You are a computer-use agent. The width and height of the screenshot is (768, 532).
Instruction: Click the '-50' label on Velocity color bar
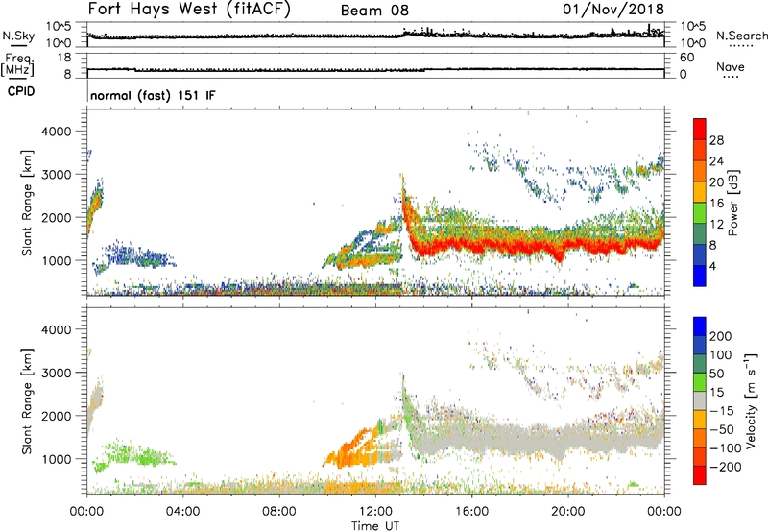(x=722, y=429)
